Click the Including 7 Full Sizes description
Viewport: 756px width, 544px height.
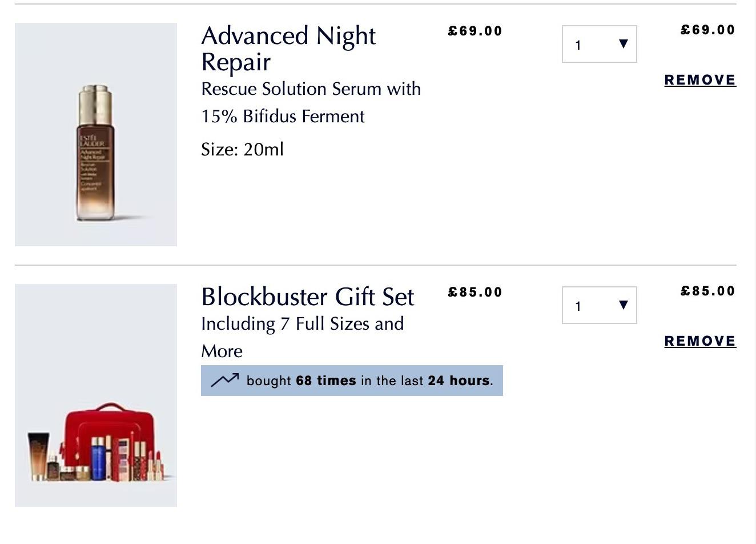[x=303, y=337]
